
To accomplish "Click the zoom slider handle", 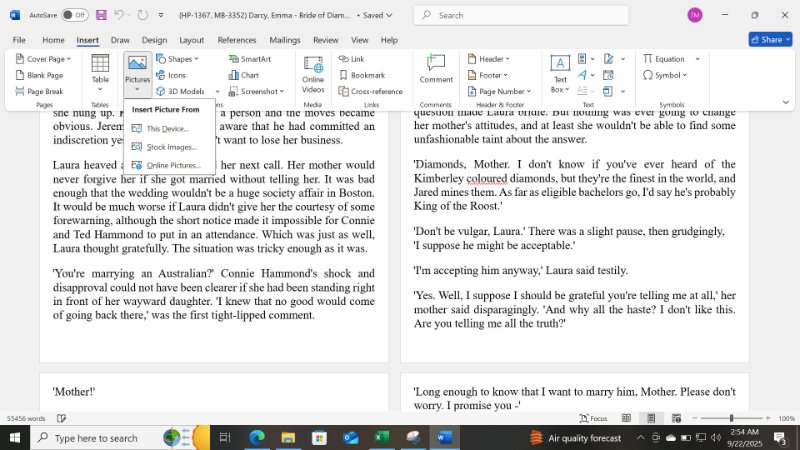I will [731, 418].
